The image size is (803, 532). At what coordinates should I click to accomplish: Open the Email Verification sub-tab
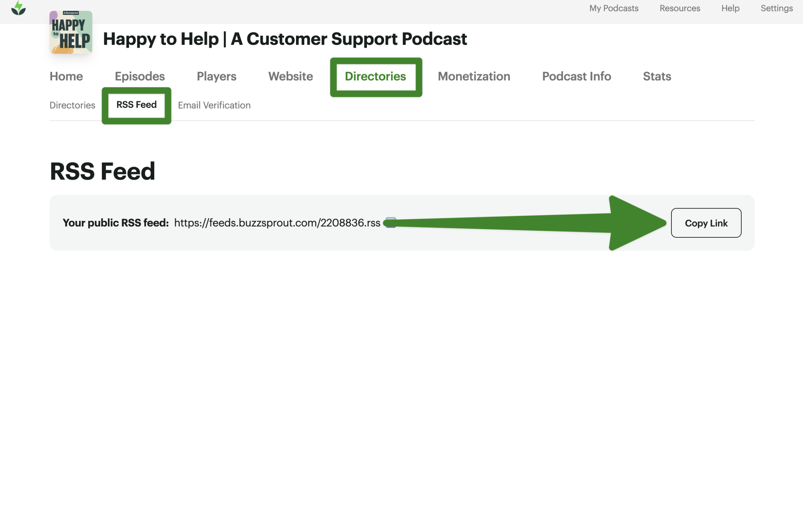coord(214,105)
